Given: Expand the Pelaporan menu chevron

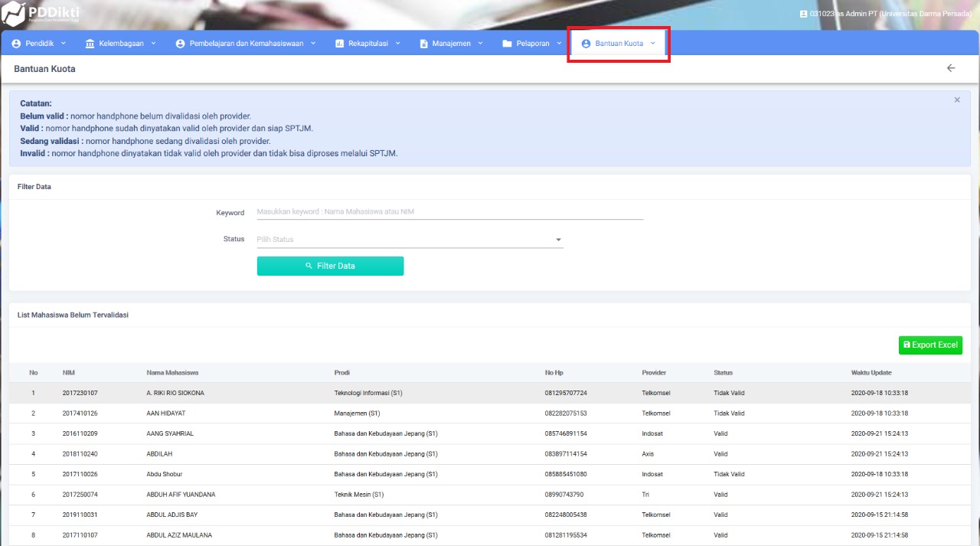Looking at the screenshot, I should tap(559, 44).
